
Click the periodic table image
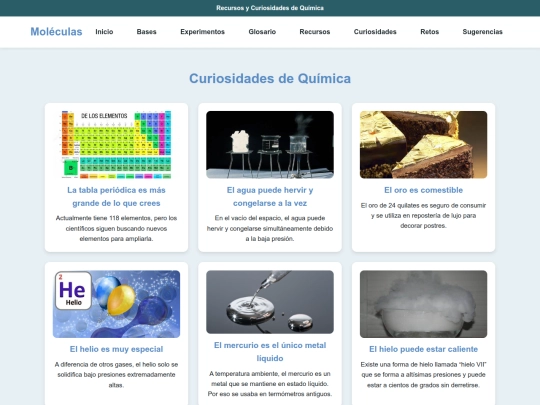point(116,145)
